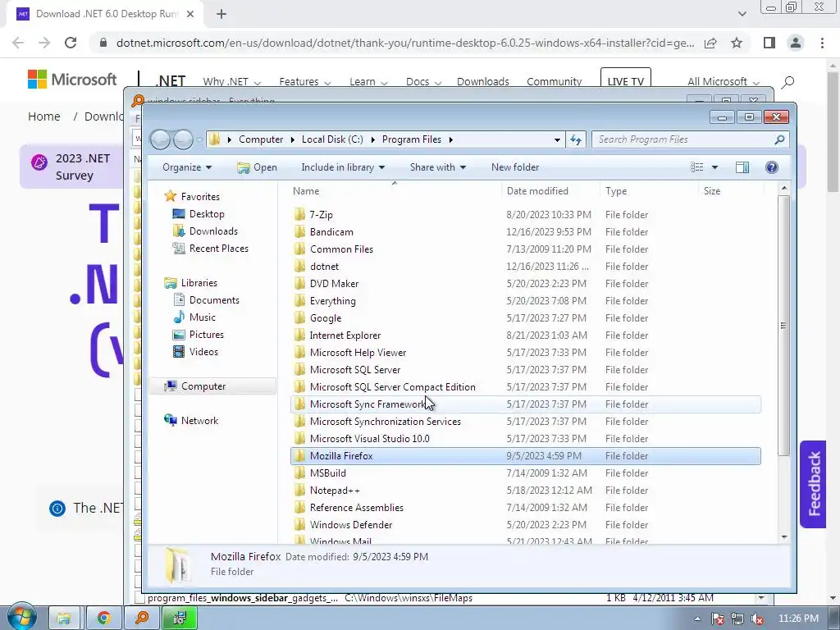Click the Microsoft logo on the webpage
The image size is (840, 630).
tap(72, 80)
